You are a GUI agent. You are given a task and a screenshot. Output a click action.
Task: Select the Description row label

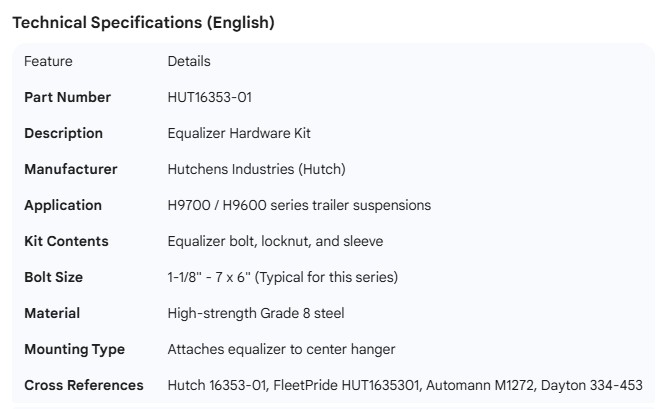[63, 133]
